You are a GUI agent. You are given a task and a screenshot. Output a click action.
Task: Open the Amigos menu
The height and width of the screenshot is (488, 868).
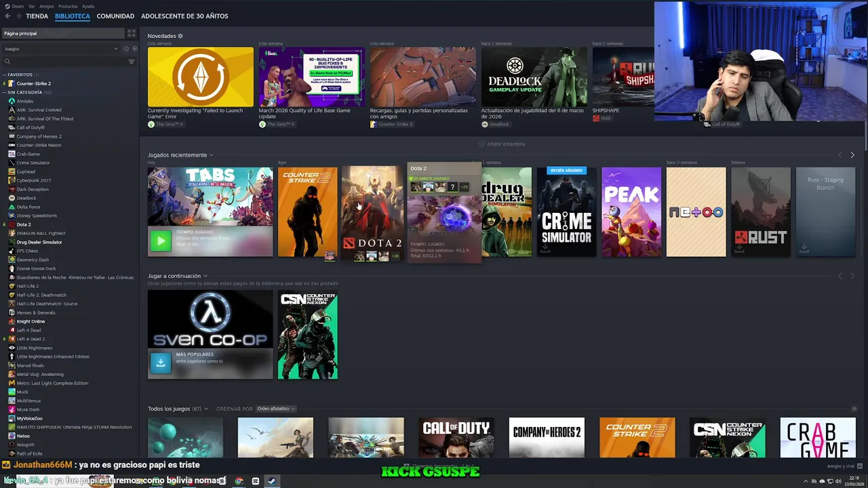coord(46,6)
